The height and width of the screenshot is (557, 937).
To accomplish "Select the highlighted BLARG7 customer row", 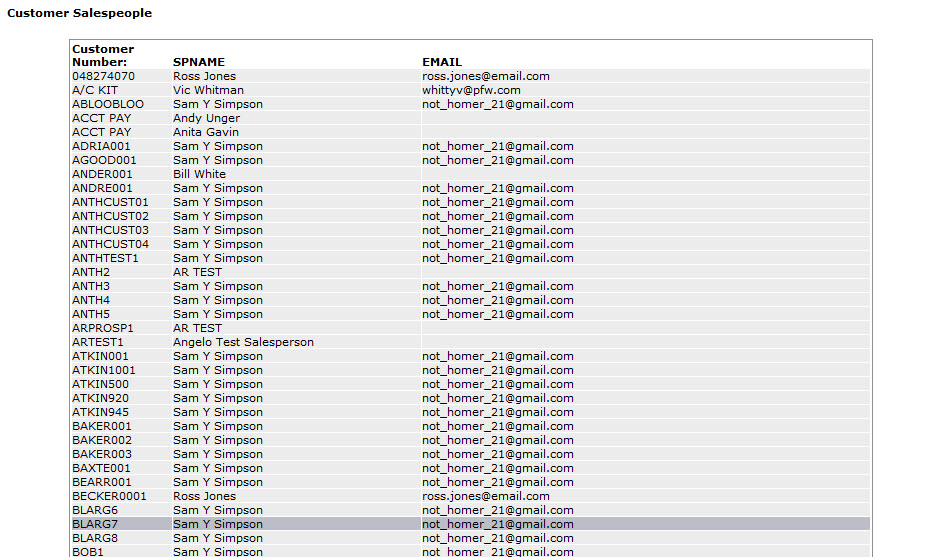I will click(470, 524).
